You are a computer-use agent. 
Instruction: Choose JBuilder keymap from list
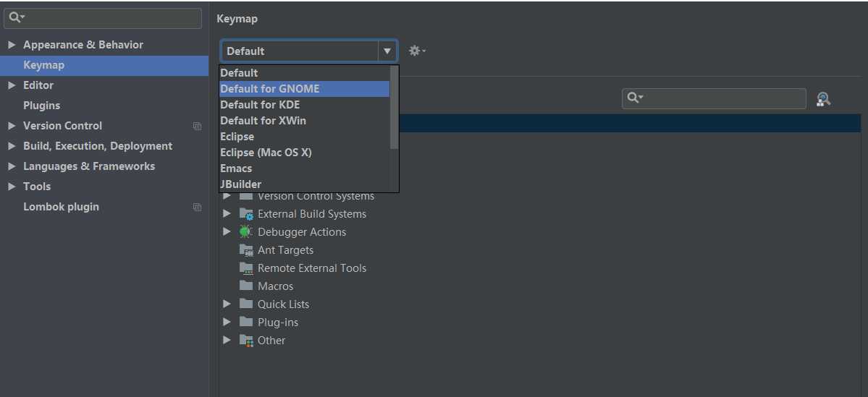[x=305, y=184]
